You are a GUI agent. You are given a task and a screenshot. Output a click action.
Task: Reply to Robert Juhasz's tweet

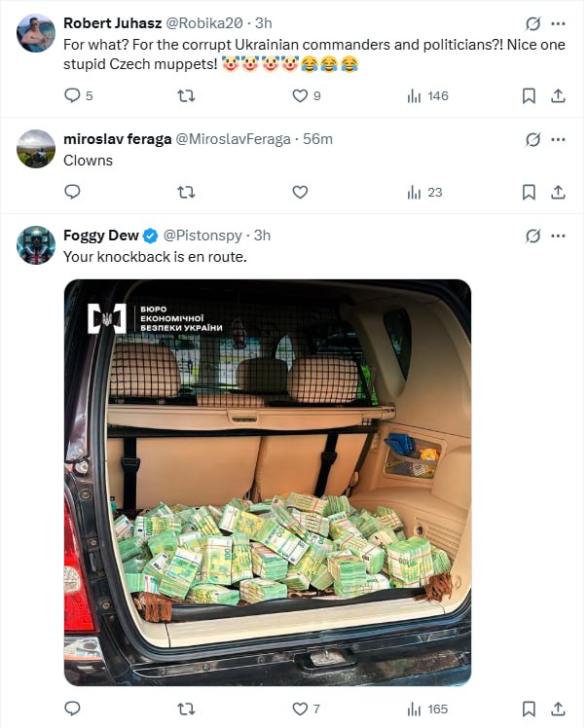[71, 95]
